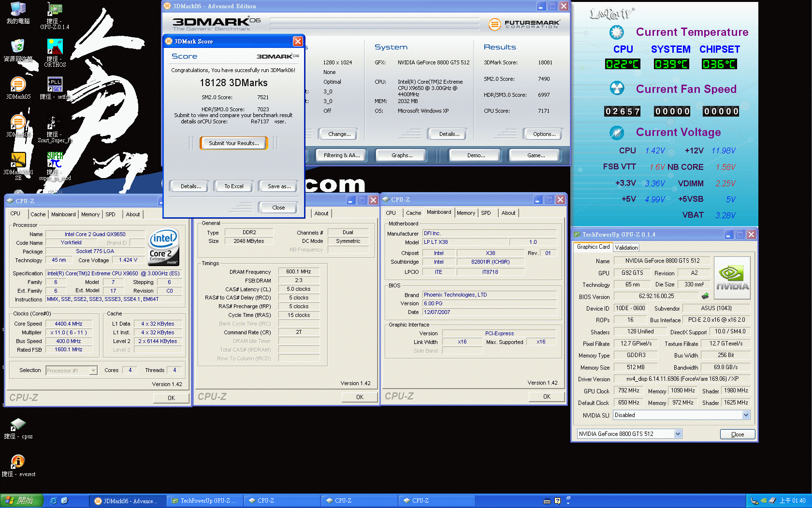812x508 pixels.
Task: Open My Computer desktop icon
Action: coord(18,13)
